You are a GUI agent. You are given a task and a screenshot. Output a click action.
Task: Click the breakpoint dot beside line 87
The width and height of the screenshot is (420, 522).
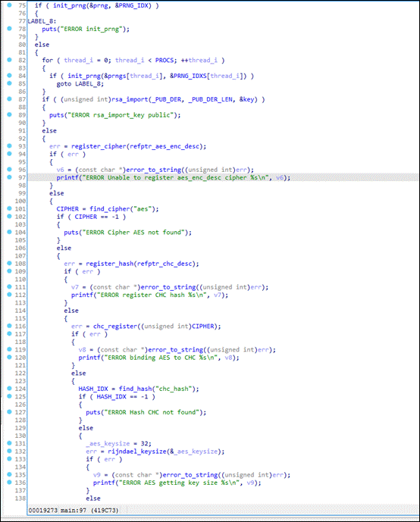(x=9, y=99)
